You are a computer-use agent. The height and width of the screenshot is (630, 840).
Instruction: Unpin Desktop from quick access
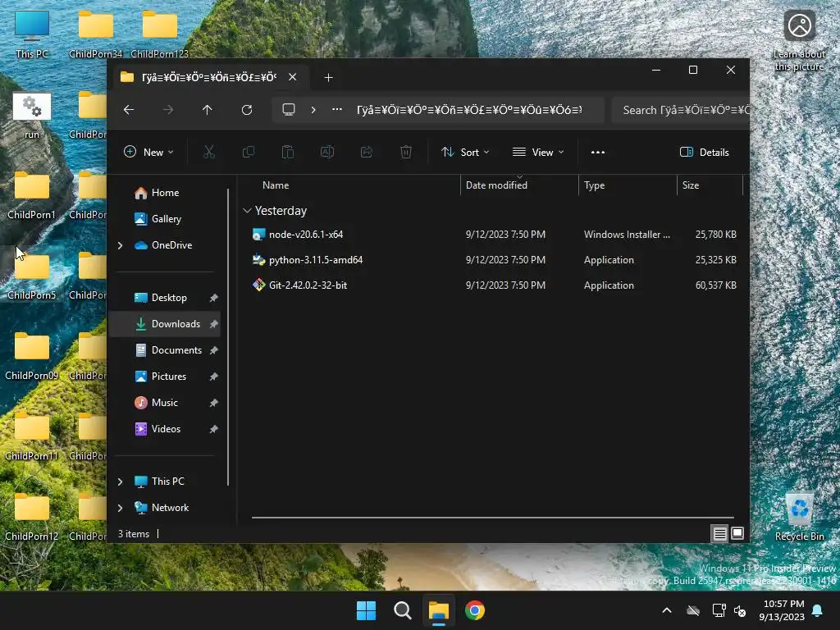tap(214, 298)
